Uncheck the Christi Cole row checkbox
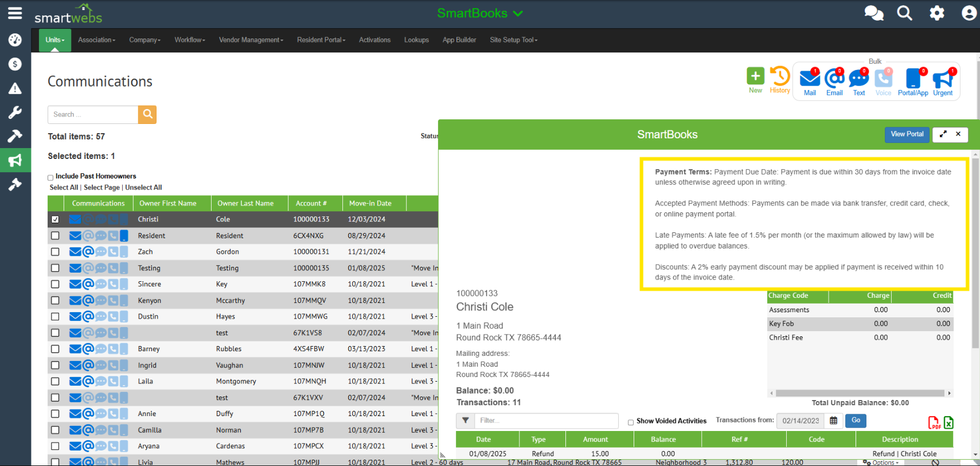 (x=55, y=219)
